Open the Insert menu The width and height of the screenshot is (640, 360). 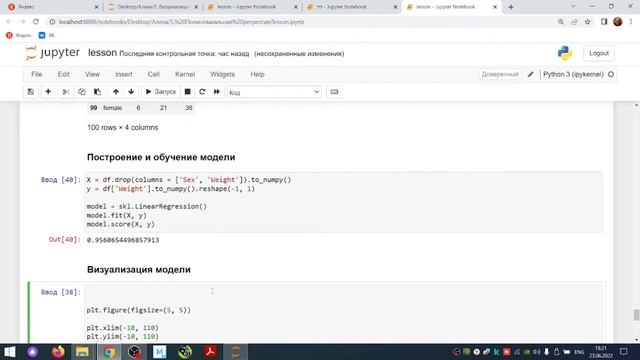(124, 74)
